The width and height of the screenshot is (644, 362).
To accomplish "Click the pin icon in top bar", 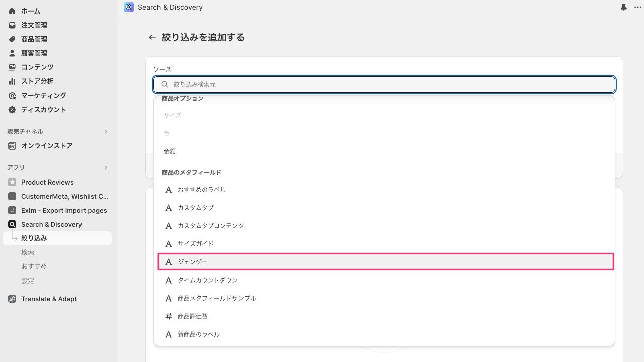I will (x=624, y=7).
